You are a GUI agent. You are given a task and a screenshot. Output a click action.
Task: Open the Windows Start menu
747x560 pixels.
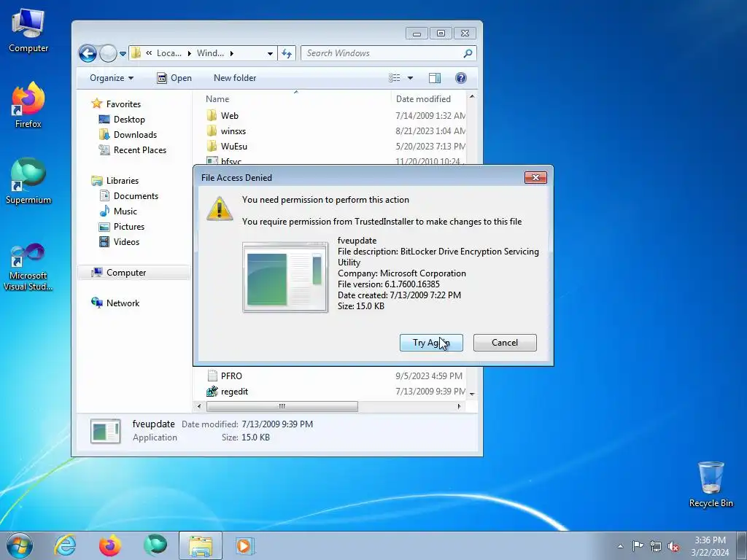tap(20, 545)
